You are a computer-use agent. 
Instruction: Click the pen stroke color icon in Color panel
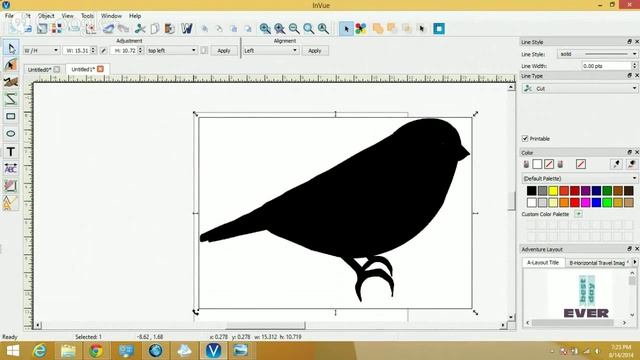560,164
